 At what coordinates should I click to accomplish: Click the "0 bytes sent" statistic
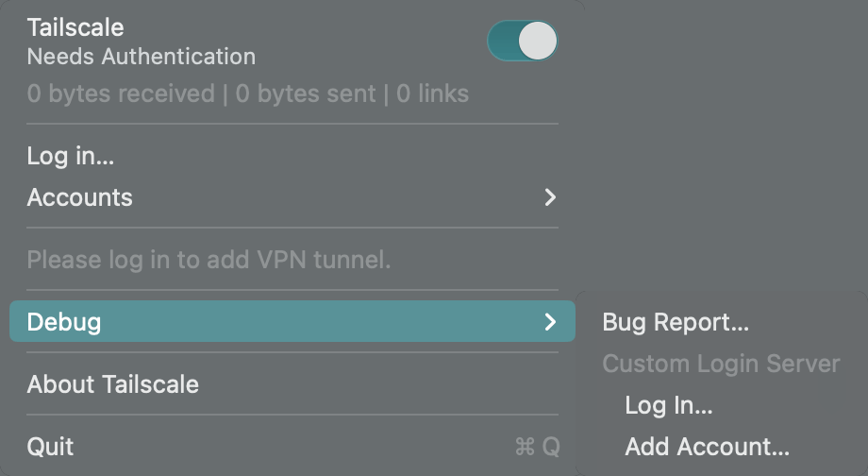point(306,94)
